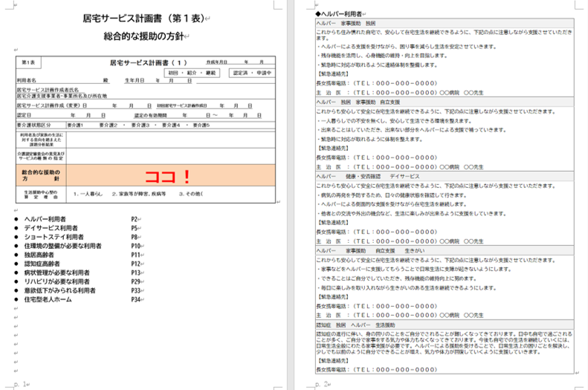Viewport: 588px width, 390px height.
Task: Click '居宅サービス計画作成（変更）日' label
Action: coord(52,105)
